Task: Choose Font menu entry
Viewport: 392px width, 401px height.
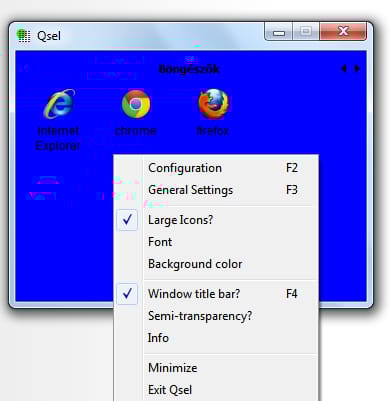Action: 216,242
